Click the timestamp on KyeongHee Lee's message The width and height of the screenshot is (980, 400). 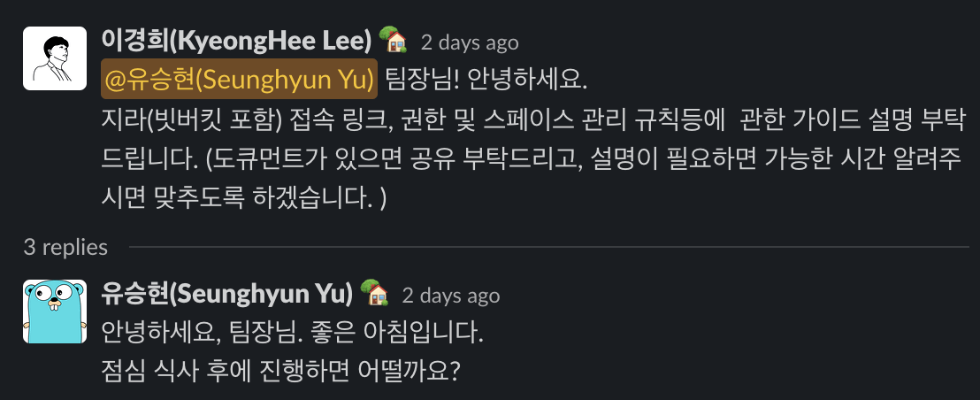coord(469,42)
